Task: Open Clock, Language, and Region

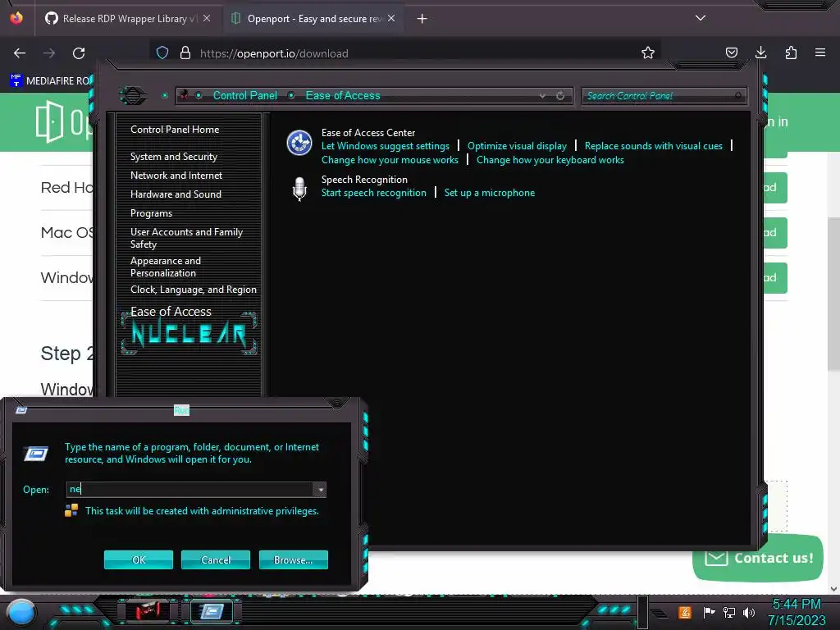Action: [x=194, y=290]
